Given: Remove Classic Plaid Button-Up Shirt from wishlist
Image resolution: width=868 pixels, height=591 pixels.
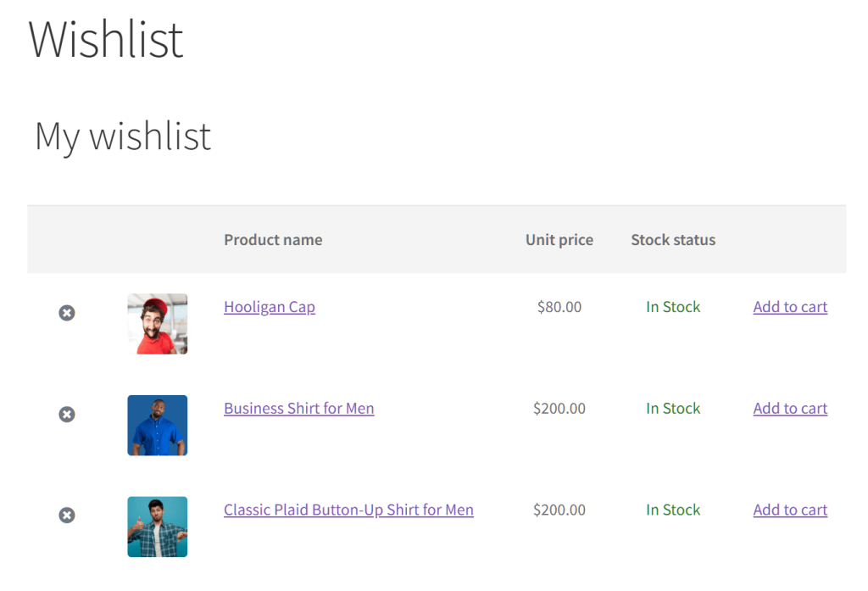Looking at the screenshot, I should tap(67, 515).
